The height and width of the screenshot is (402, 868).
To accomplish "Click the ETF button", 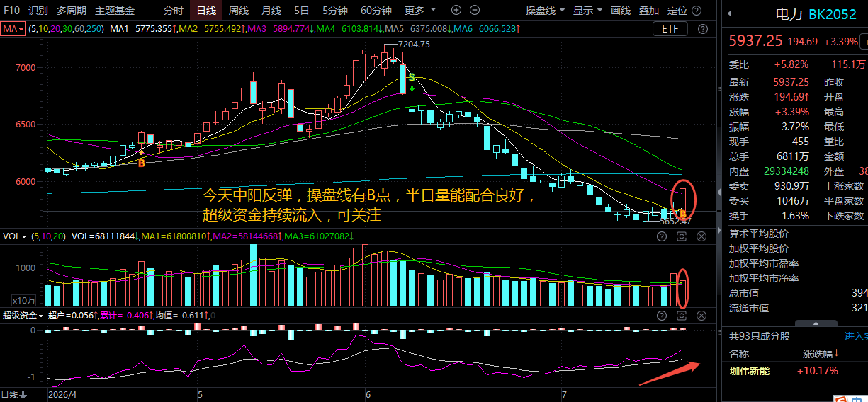I will (x=670, y=29).
